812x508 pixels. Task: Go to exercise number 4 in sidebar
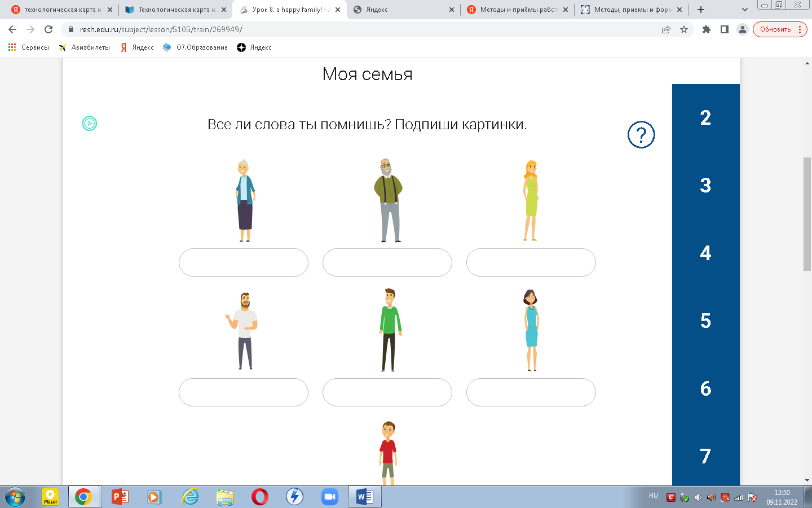705,253
